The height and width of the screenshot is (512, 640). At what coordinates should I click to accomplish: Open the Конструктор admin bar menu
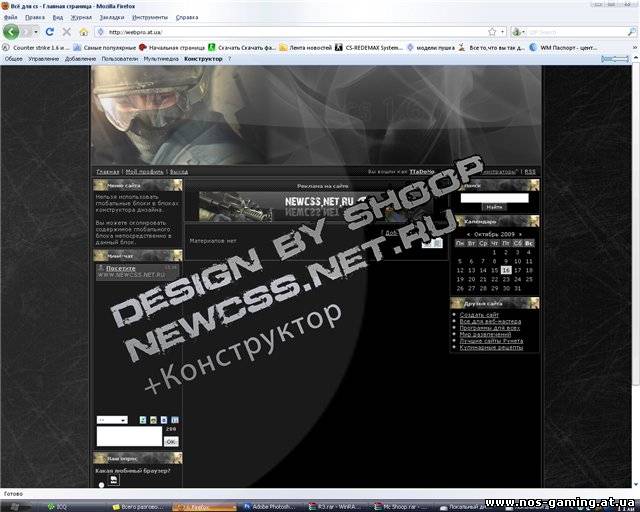[x=203, y=59]
